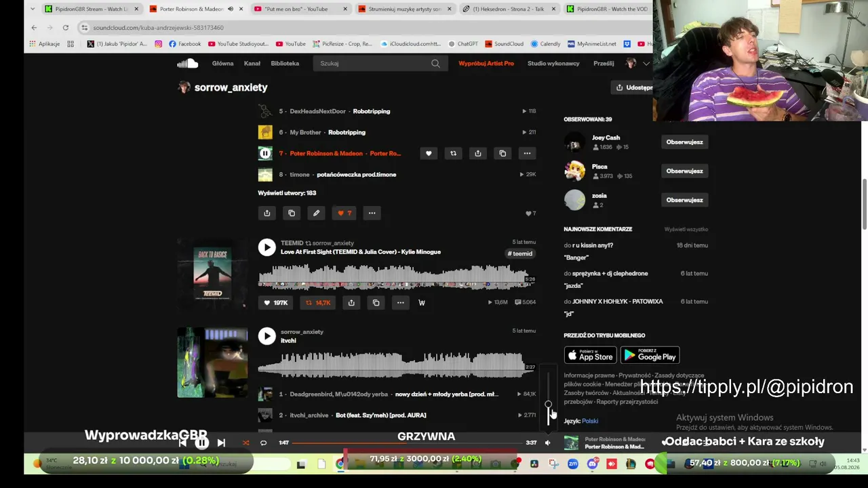Screen dimensions: 868x488
Task: Open the playlist's more options menu
Action: (372, 213)
